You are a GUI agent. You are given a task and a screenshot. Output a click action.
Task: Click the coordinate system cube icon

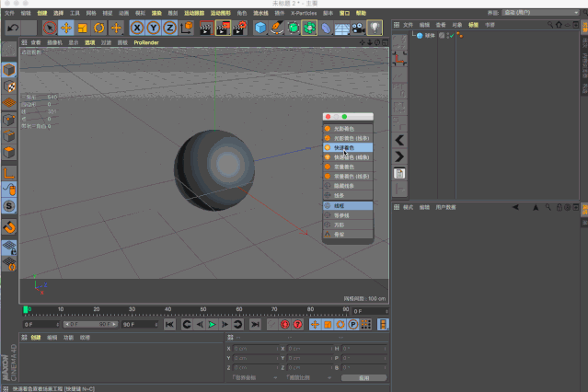(x=187, y=28)
